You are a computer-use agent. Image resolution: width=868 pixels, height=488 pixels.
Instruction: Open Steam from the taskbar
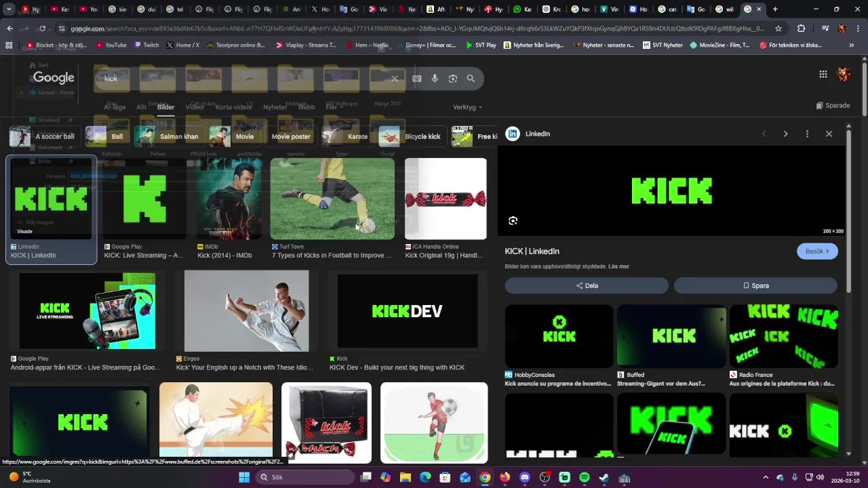604,477
